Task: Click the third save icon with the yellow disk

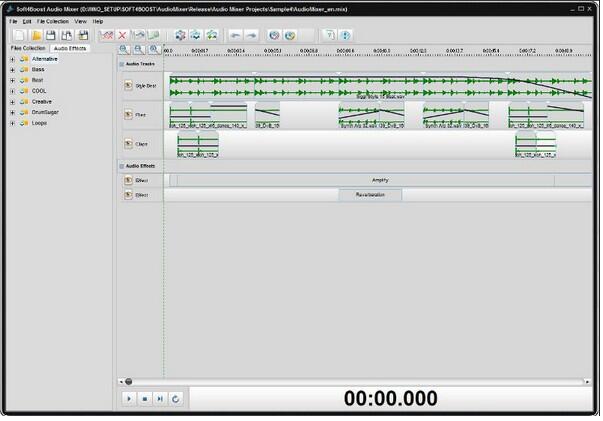Action: [83, 35]
